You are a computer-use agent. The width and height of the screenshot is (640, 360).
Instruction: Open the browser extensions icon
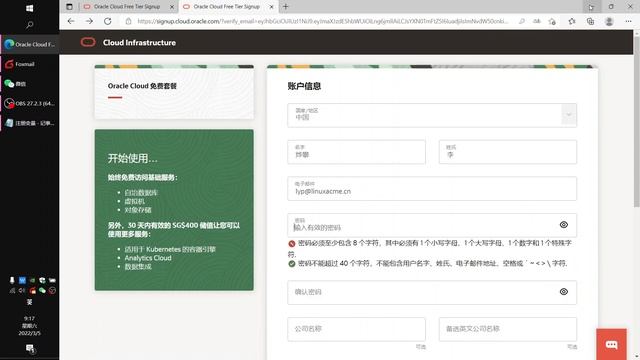click(571, 21)
